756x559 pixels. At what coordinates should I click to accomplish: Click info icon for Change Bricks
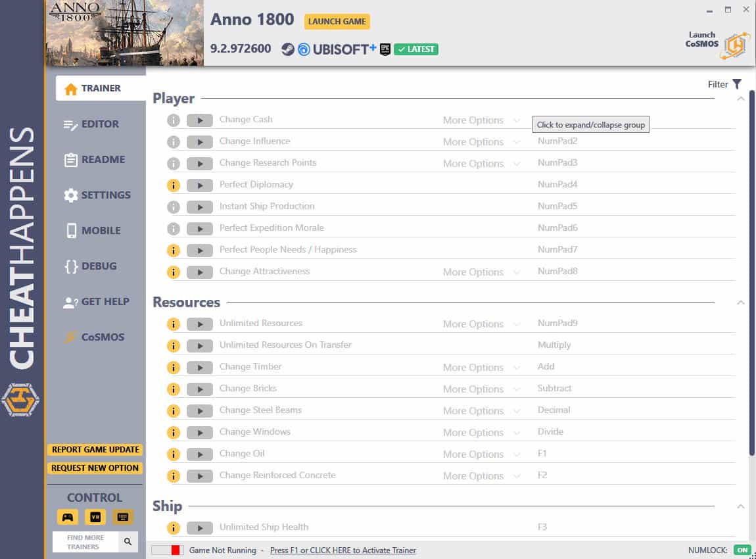tap(174, 389)
